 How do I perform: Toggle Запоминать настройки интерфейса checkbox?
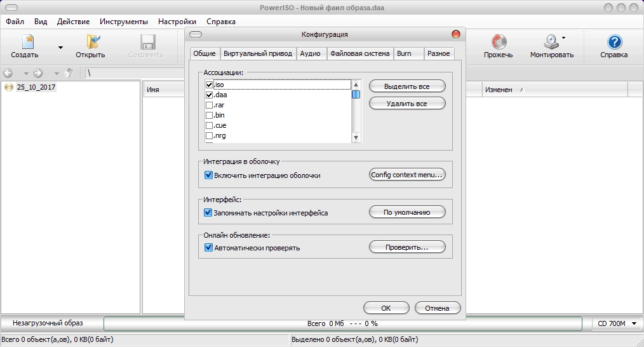pyautogui.click(x=208, y=213)
